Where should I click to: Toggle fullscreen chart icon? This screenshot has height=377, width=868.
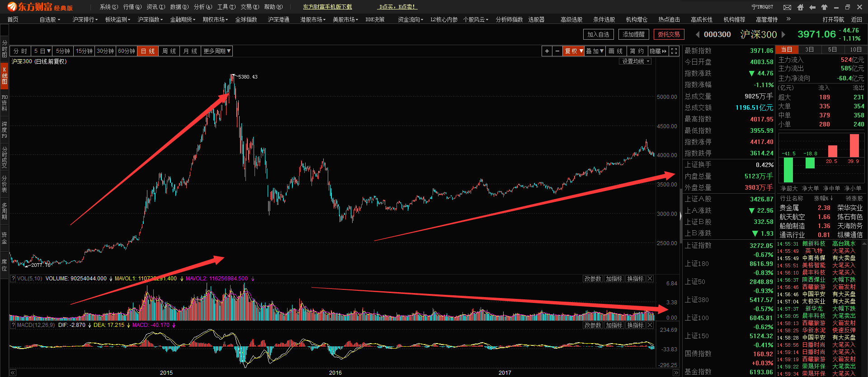click(674, 51)
